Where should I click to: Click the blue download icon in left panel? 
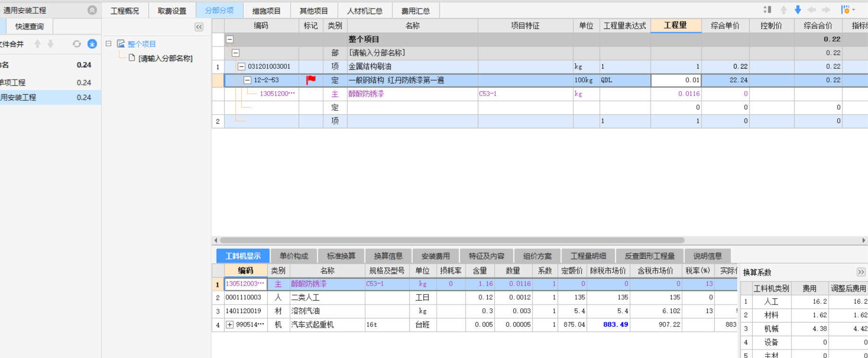point(92,44)
